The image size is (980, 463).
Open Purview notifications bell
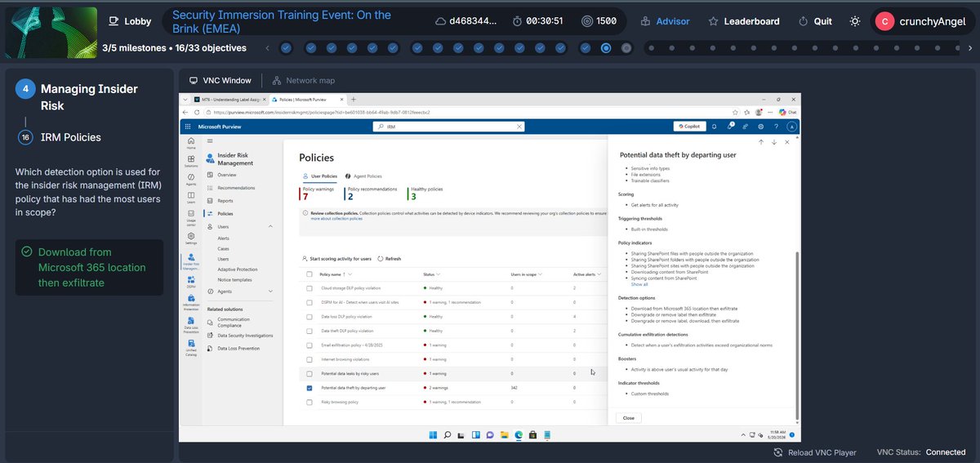(714, 127)
